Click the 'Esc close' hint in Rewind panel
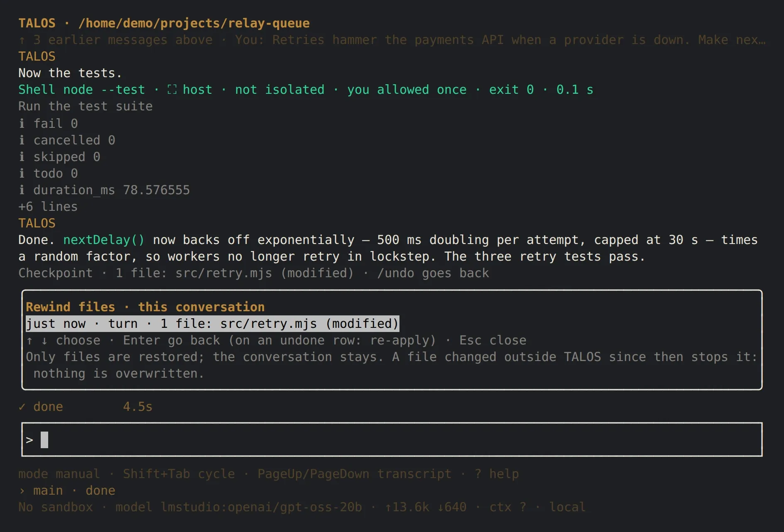Screen dimensions: 784x532 (493, 340)
